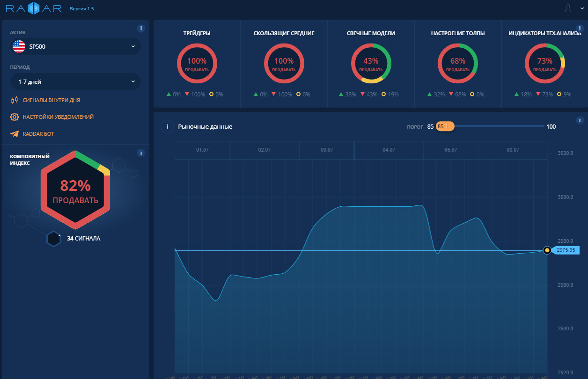Viewport: 588px width, 379px height.
Task: Click the green '38%' legend under Свечные модели
Action: [347, 94]
